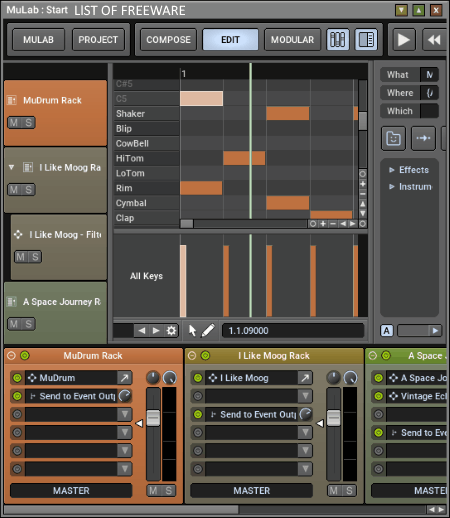Expand the Instruments browser folder
Screen dimensions: 450x518
(392, 186)
